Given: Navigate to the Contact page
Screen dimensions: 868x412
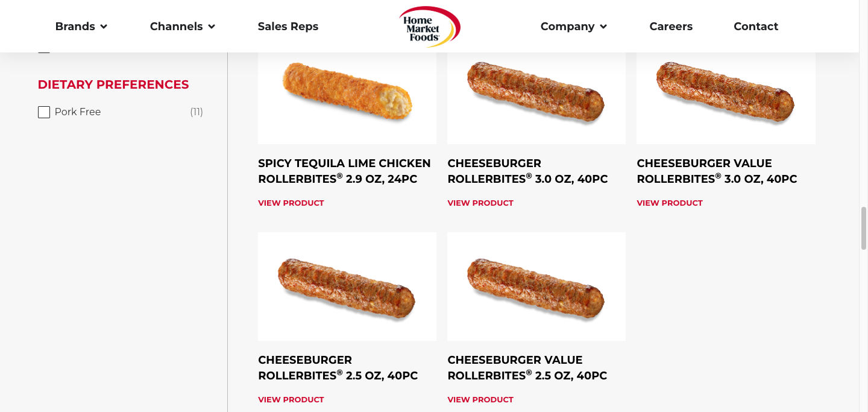Looking at the screenshot, I should pos(756,27).
